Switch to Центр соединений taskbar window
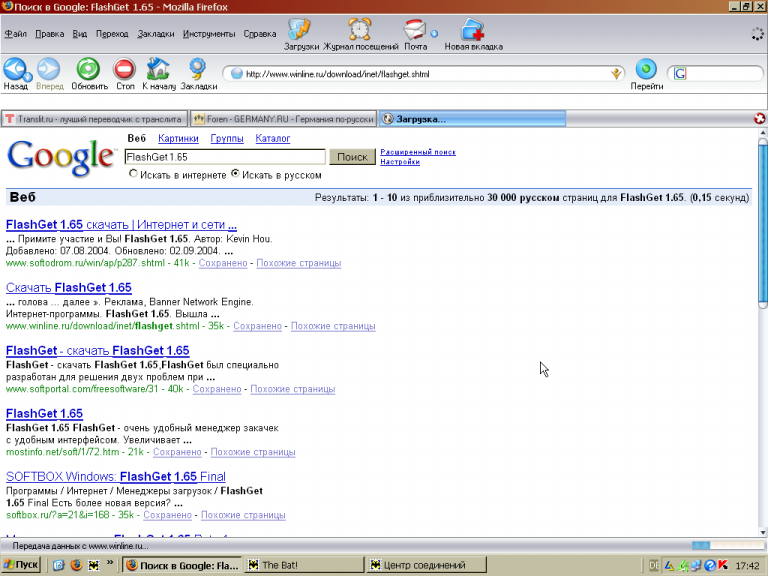The image size is (768, 576). click(x=427, y=565)
